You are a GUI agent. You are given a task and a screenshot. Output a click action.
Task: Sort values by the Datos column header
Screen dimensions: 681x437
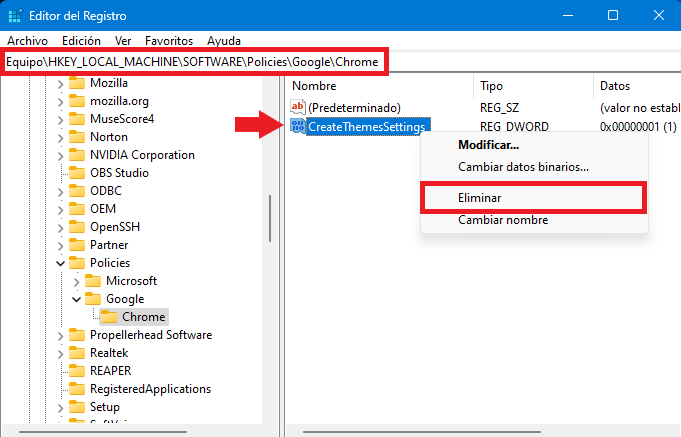[637, 86]
